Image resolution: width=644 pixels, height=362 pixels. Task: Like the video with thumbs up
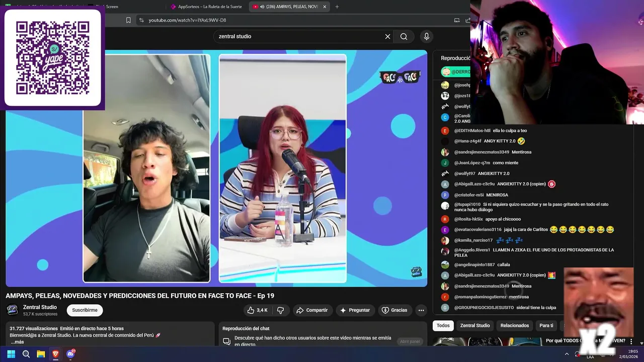point(257,310)
